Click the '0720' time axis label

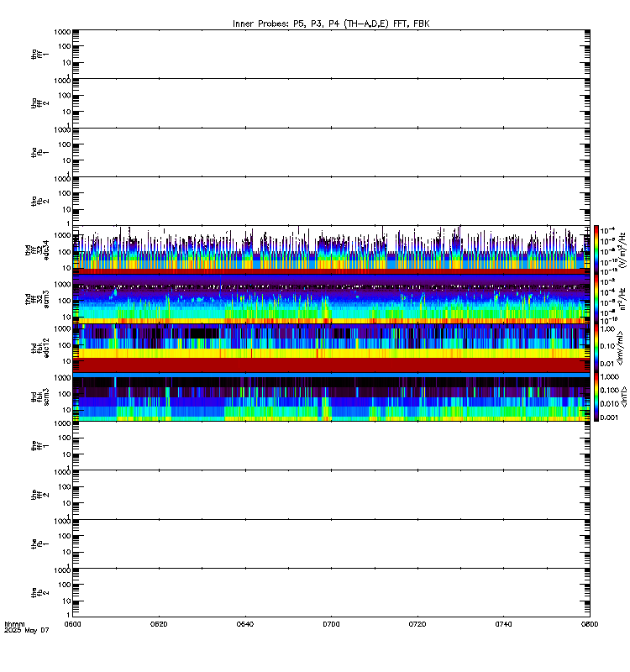[x=417, y=624]
